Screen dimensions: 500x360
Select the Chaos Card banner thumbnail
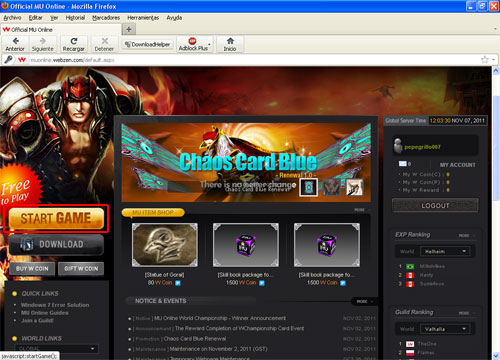tap(308, 187)
